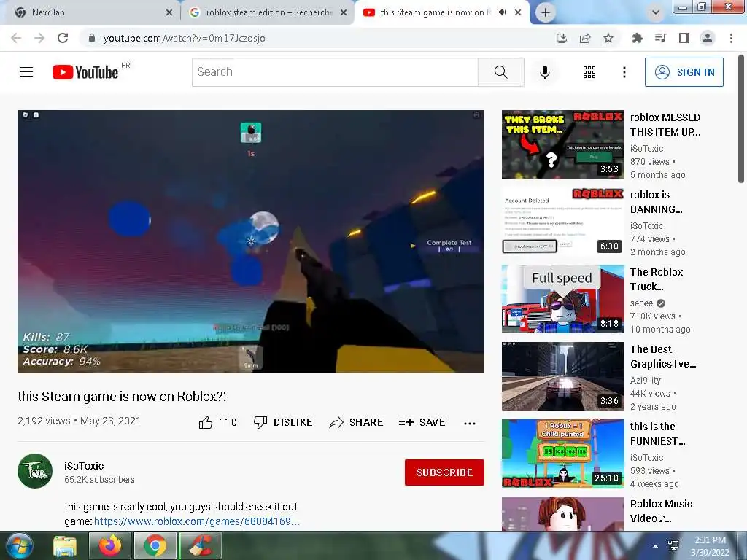The width and height of the screenshot is (747, 560).
Task: Open Windows Start menu orb
Action: (x=19, y=545)
